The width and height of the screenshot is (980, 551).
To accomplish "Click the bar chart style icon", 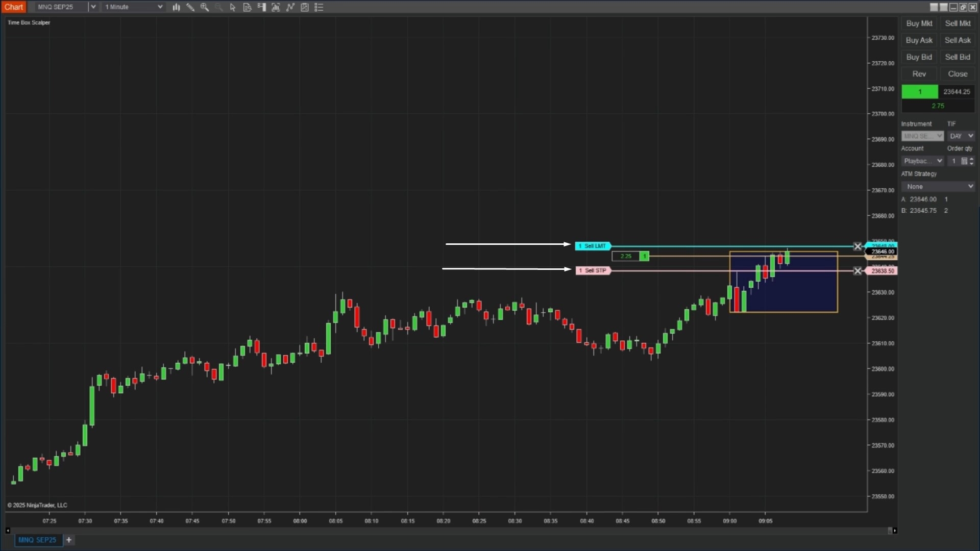I will click(176, 7).
